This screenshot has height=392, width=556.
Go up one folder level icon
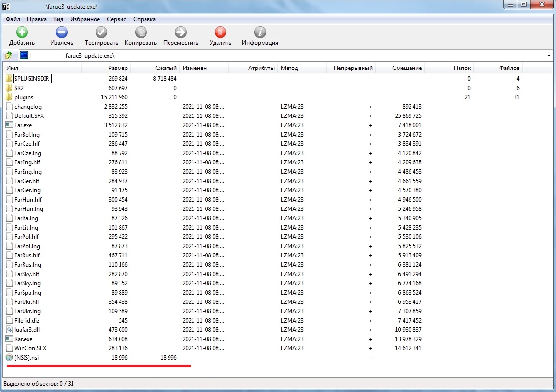pos(9,55)
